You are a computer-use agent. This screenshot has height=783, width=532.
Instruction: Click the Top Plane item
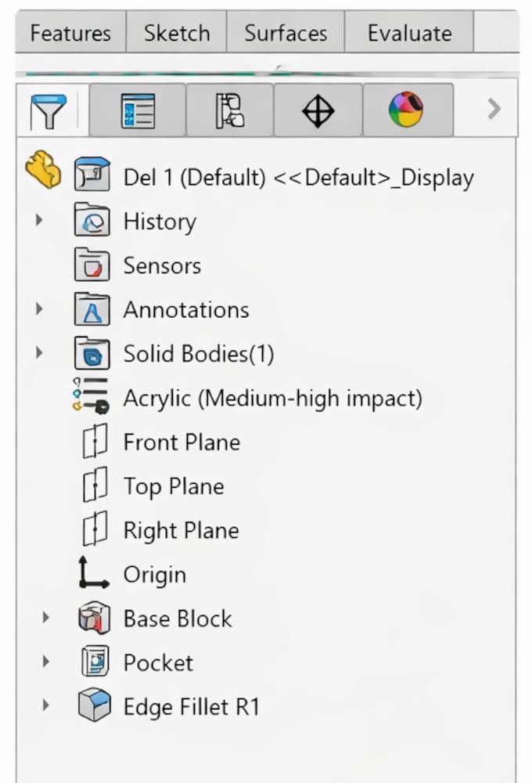pos(174,486)
